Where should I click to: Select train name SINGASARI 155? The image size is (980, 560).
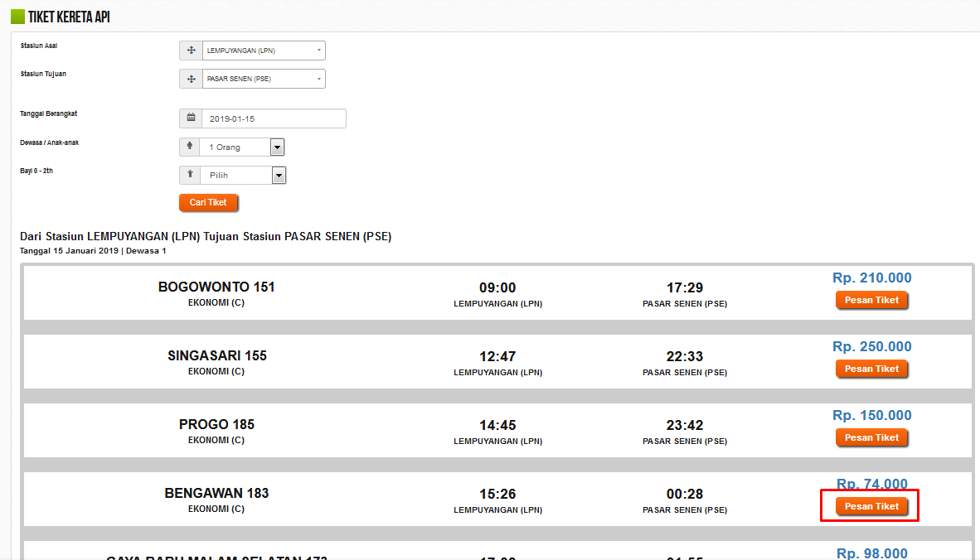click(217, 356)
